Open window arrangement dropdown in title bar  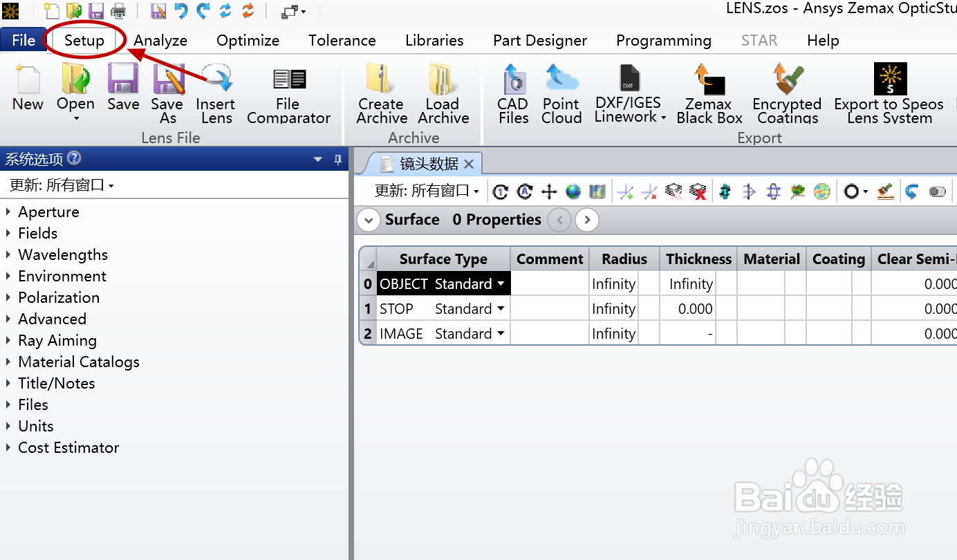pos(294,11)
